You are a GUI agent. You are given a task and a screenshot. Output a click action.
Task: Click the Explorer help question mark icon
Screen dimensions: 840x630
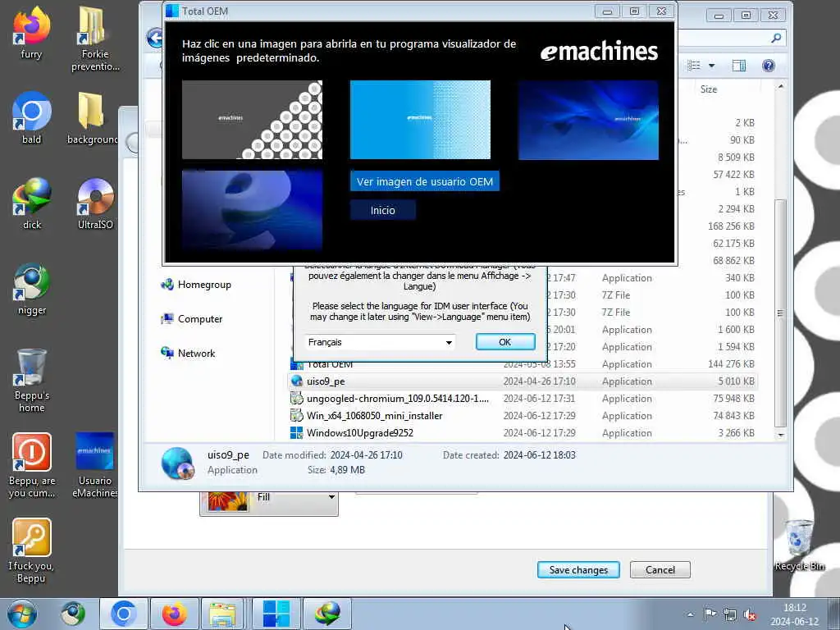tap(768, 66)
